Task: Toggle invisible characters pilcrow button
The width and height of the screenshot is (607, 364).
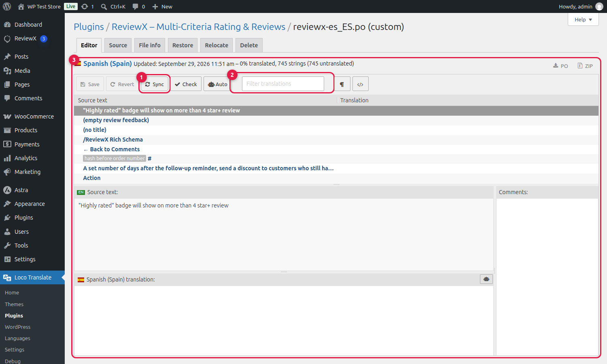Action: [342, 84]
